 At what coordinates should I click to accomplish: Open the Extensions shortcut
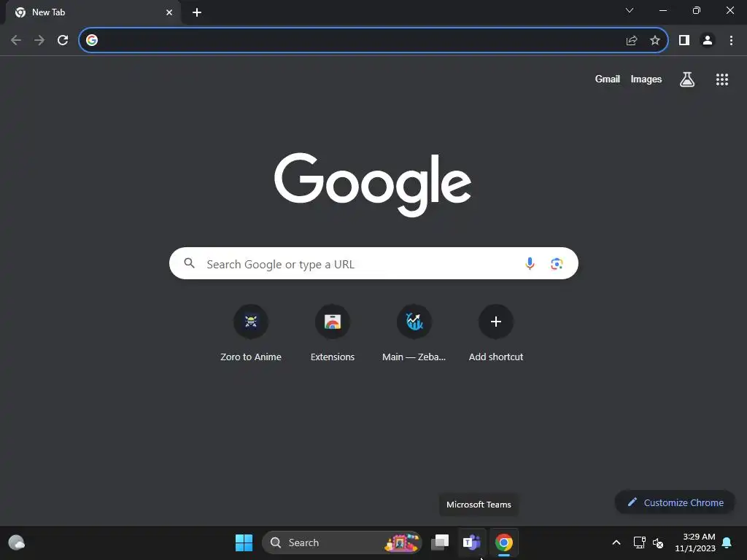click(333, 333)
